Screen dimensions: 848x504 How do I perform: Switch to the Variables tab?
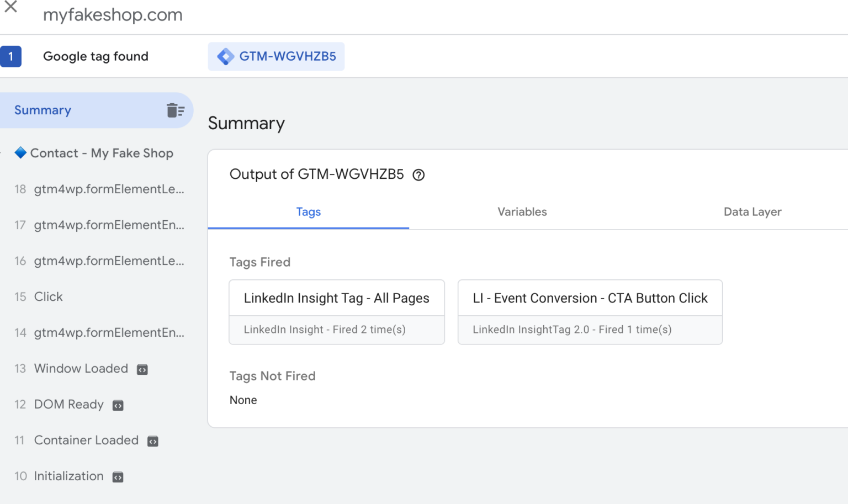click(521, 211)
